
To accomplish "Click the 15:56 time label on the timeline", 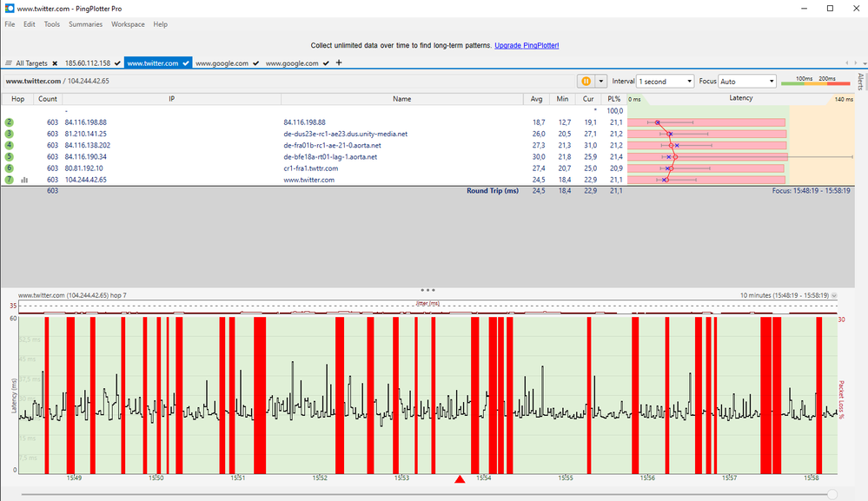I will [647, 478].
